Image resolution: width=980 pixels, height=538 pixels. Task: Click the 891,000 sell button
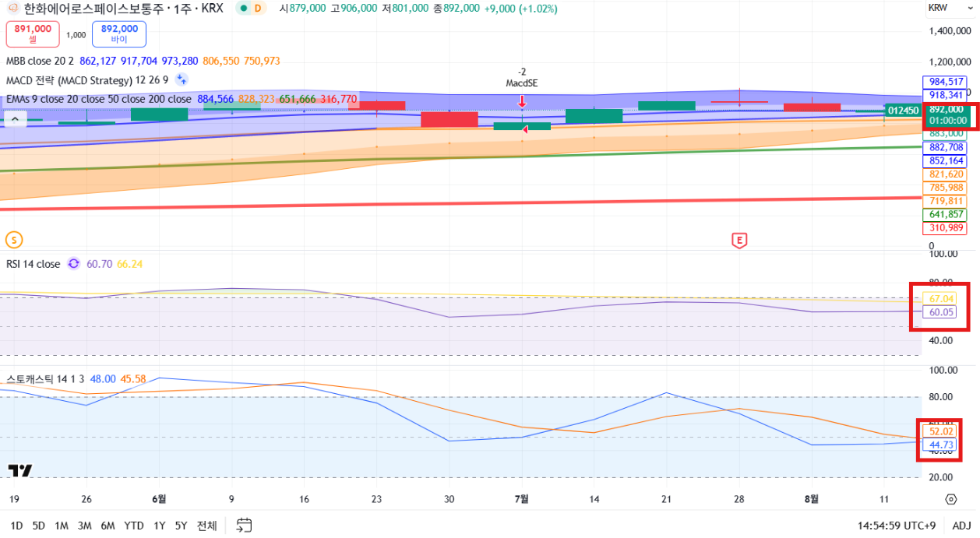(x=33, y=33)
